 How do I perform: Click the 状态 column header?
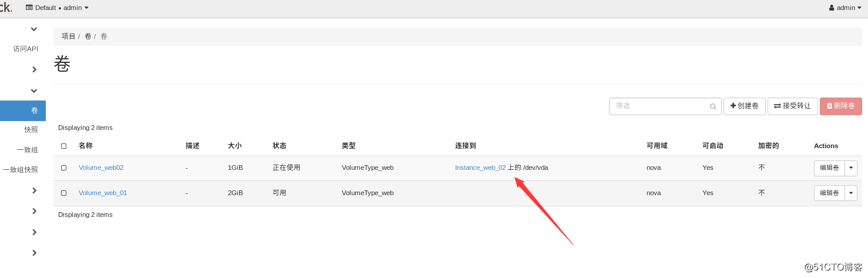click(280, 146)
